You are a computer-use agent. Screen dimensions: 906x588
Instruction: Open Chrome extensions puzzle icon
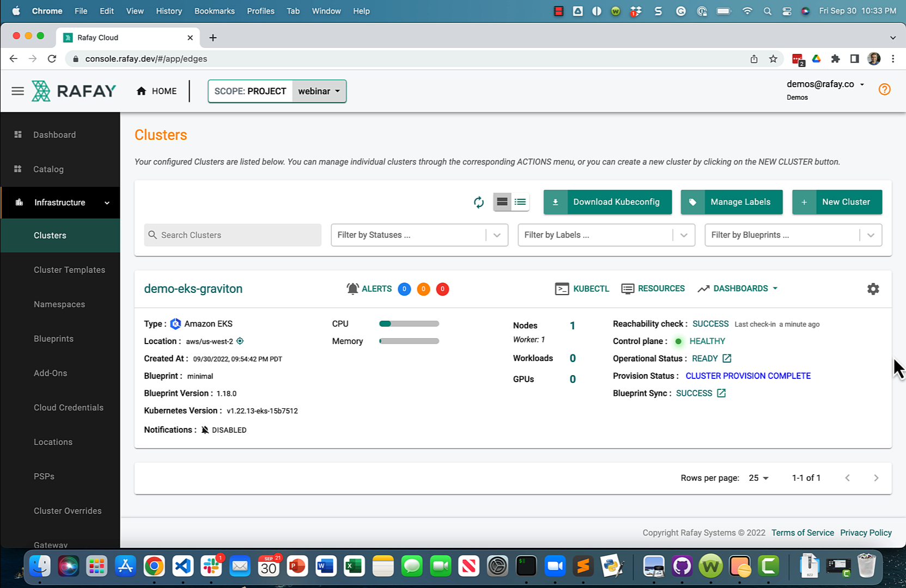click(x=835, y=59)
